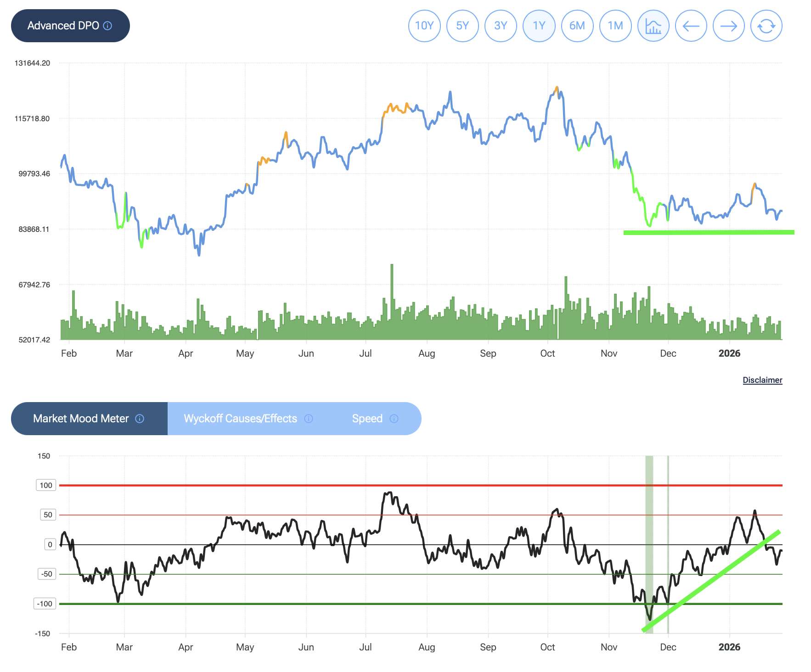Click the Advanced DPO button
811x672 pixels.
pyautogui.click(x=63, y=26)
